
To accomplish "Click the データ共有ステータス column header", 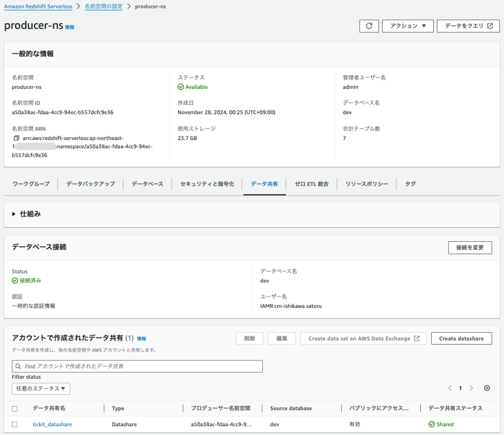I will (x=455, y=408).
